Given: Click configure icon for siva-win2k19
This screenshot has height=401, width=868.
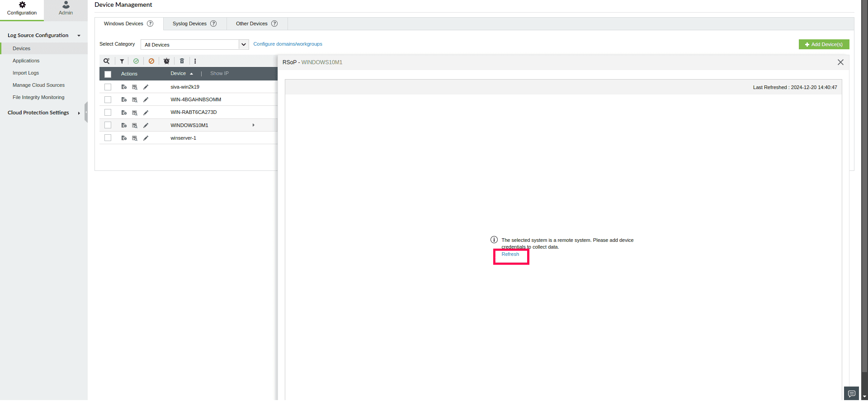Looking at the screenshot, I should tap(124, 87).
